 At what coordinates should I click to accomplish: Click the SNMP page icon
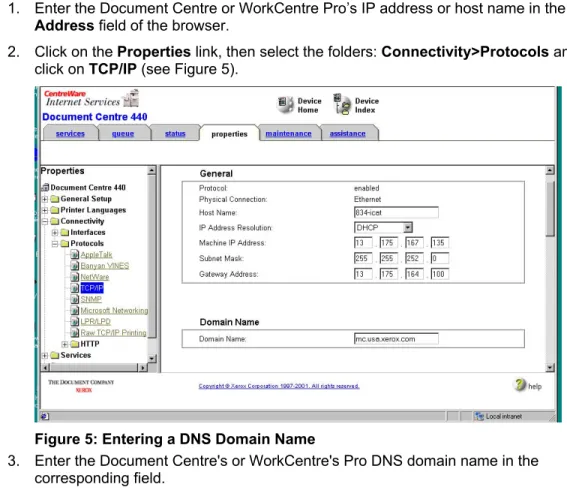tap(74, 299)
